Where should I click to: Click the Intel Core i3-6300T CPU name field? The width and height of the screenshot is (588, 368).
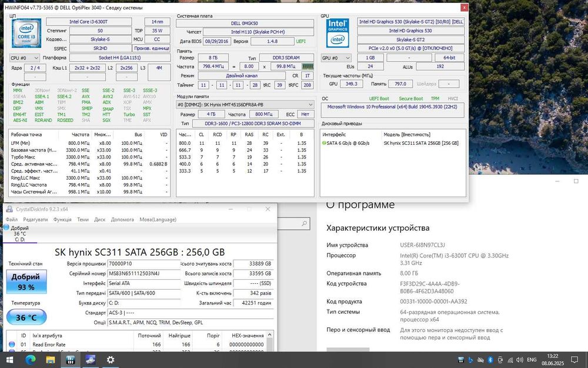pyautogui.click(x=89, y=22)
